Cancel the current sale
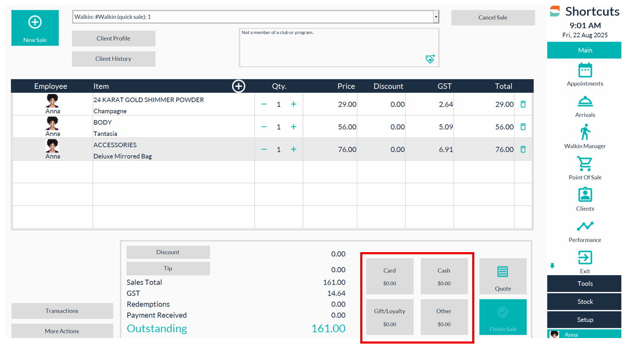The height and width of the screenshot is (350, 644). click(x=493, y=18)
